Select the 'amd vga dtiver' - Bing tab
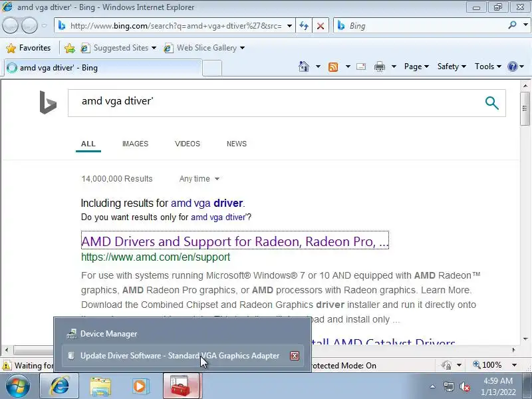Screen dimensions: 532x399 point(103,68)
